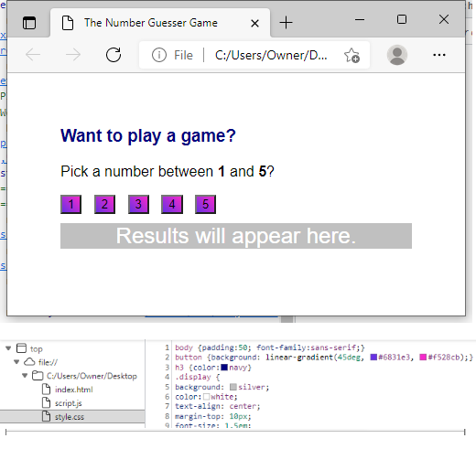
Task: Open script.js in the file tree
Action: (68, 403)
